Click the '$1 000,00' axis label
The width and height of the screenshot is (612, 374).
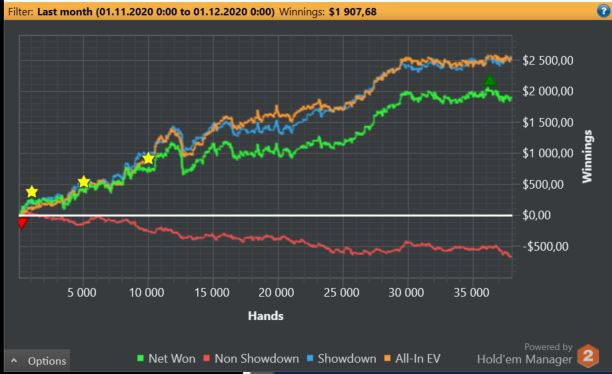point(548,153)
